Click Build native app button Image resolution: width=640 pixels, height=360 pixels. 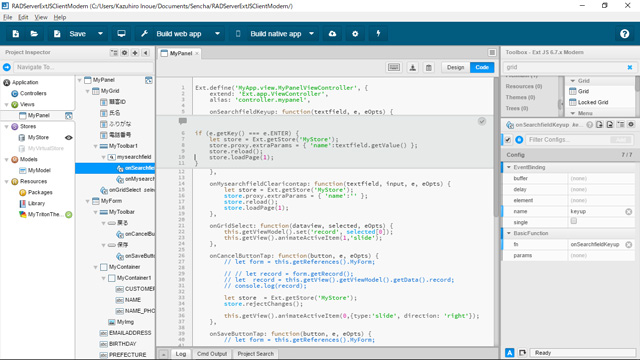[x=268, y=34]
